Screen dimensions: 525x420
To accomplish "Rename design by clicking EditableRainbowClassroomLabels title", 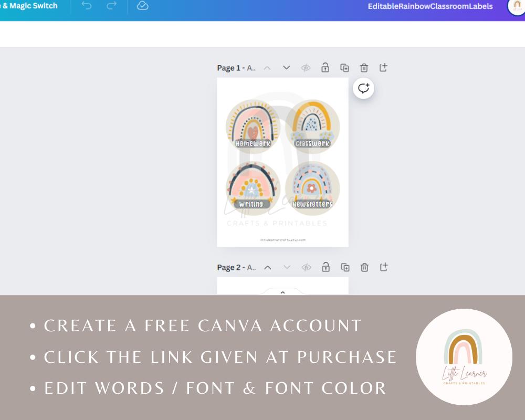I will click(x=430, y=6).
